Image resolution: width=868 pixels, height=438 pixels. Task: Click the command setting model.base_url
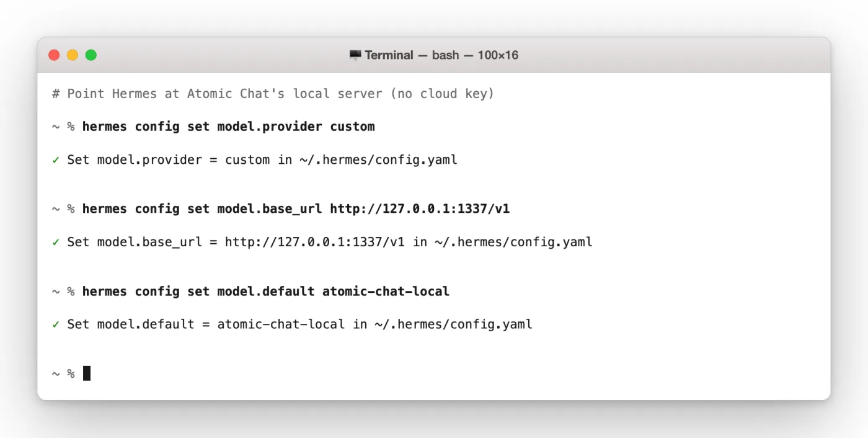[296, 209]
